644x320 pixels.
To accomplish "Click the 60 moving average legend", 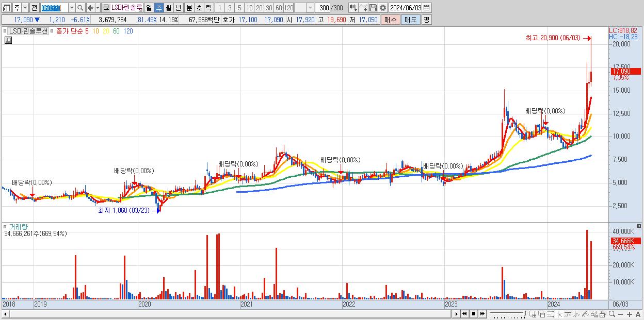I will pos(116,31).
